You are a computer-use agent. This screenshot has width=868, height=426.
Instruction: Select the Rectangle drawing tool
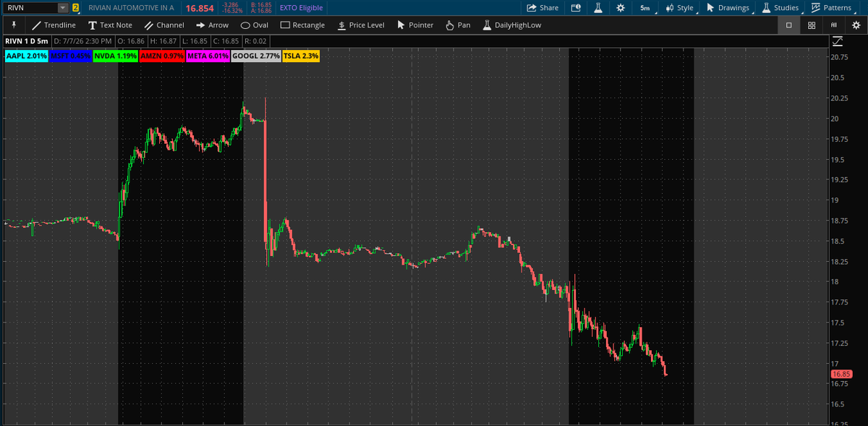coord(302,25)
